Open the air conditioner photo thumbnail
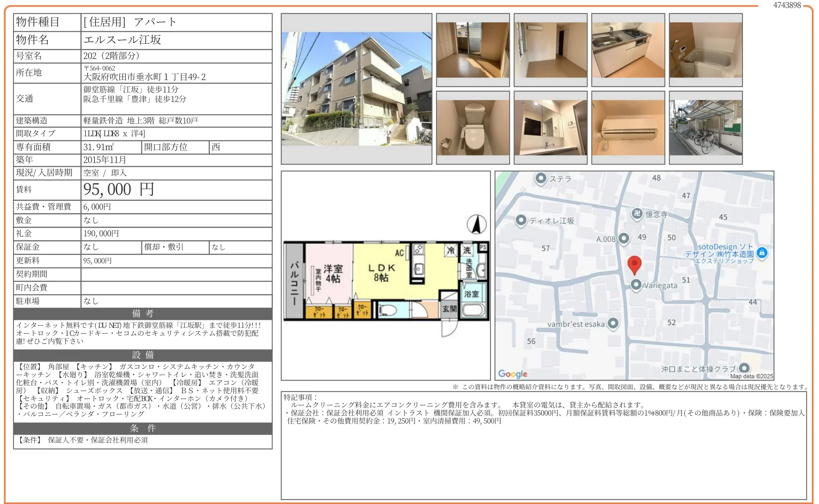This screenshot has height=504, width=819. pos(628,127)
